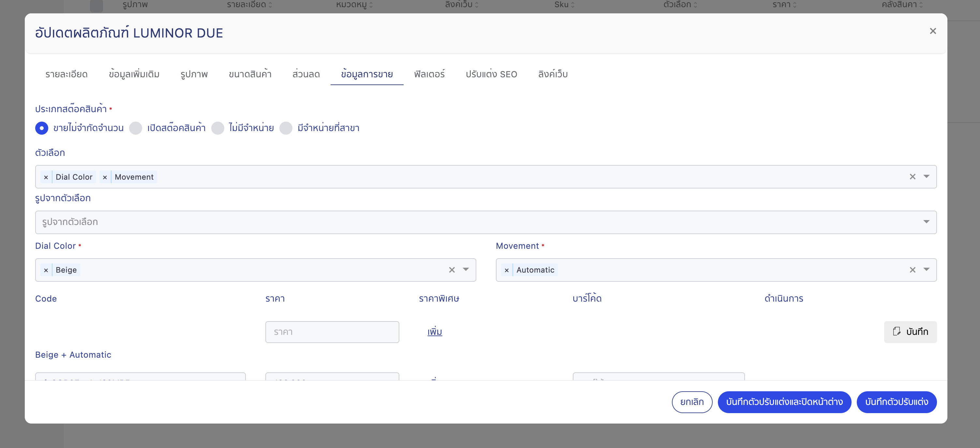
Task: Select เปิดสต๊อคสินค้า stock type
Action: (x=136, y=128)
